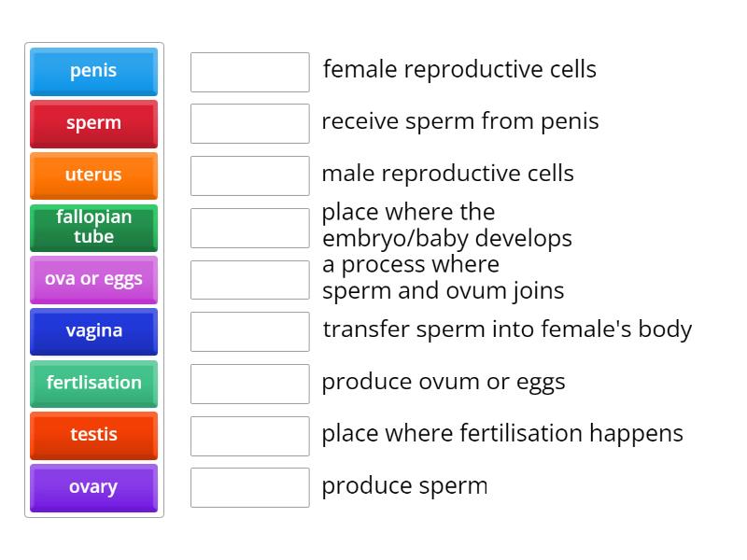Image resolution: width=747 pixels, height=560 pixels.
Task: Click the box next to 'sperm and ovum joins' clue
Action: [249, 278]
